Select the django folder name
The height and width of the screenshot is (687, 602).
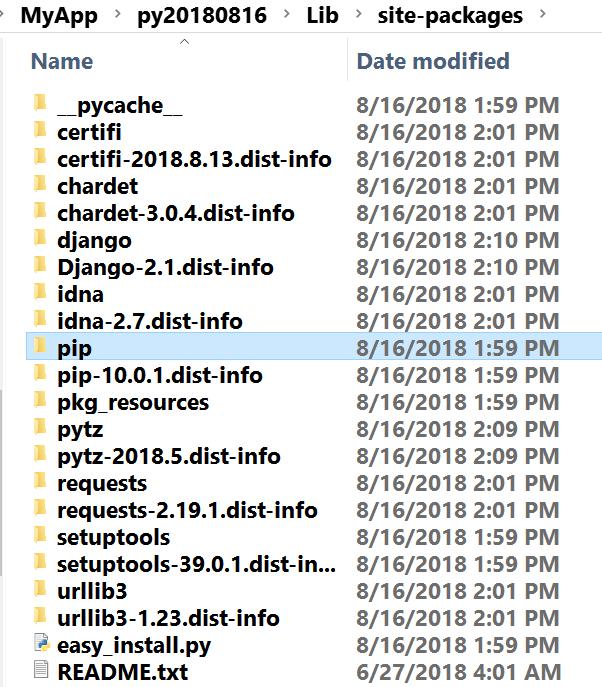95,241
